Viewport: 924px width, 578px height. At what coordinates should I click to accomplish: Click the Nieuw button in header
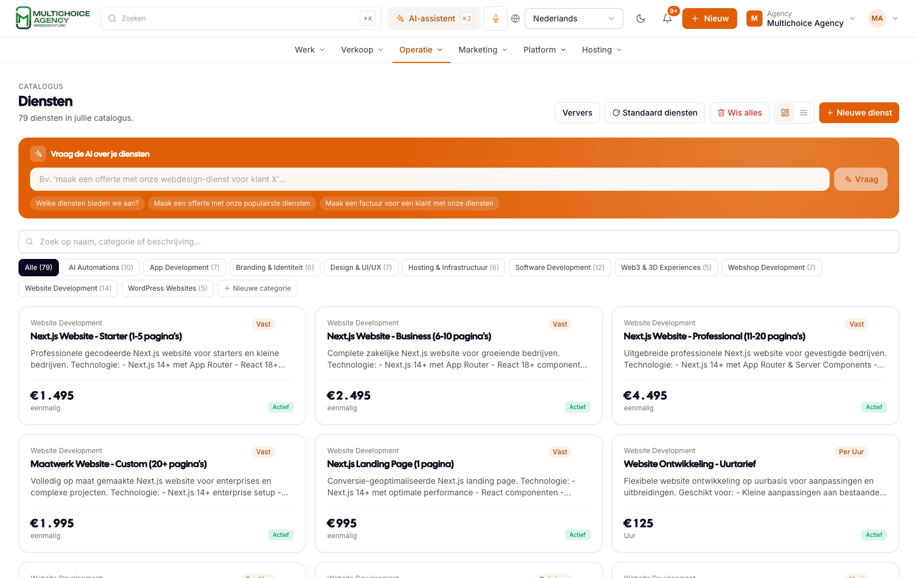pyautogui.click(x=709, y=18)
